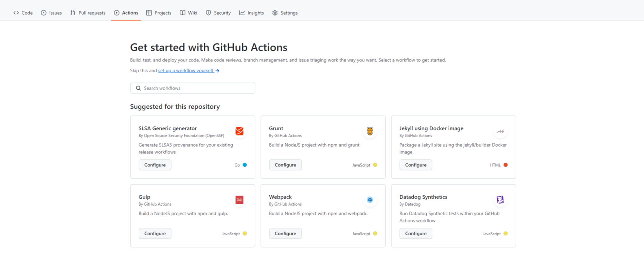The height and width of the screenshot is (256, 644).
Task: Focus the Search workflows input field
Action: pyautogui.click(x=193, y=88)
